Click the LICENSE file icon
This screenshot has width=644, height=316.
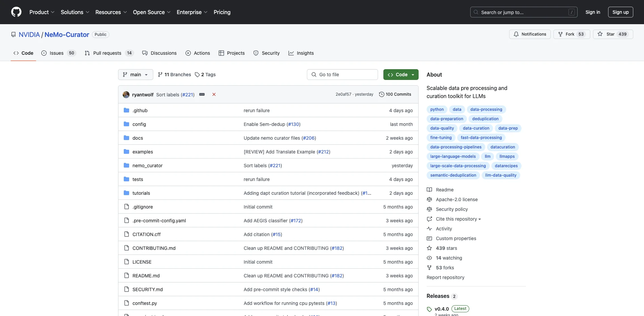126,262
